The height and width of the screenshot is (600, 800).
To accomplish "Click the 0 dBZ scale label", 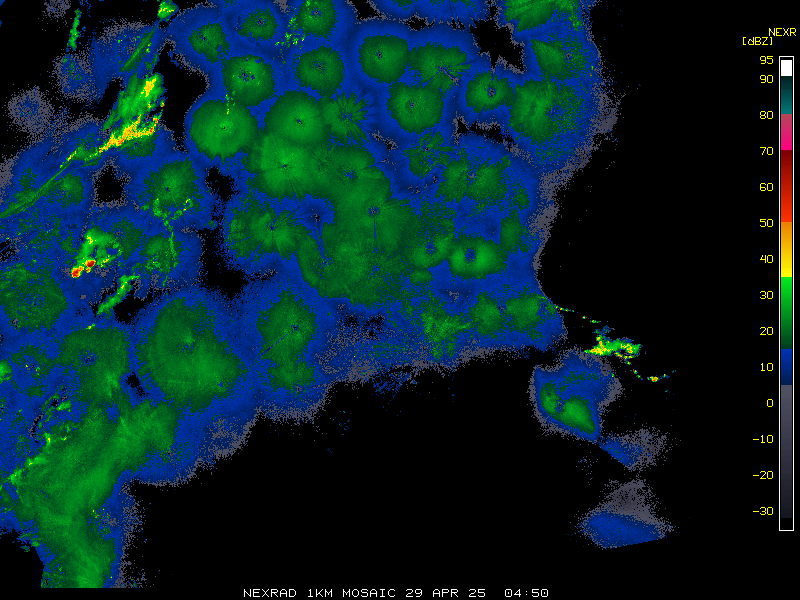I will click(770, 403).
